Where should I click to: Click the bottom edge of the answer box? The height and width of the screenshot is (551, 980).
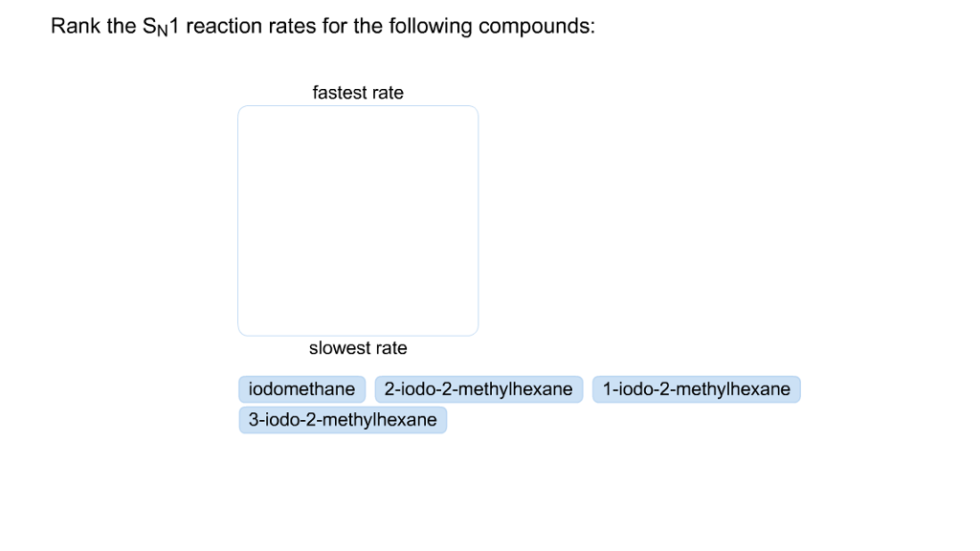tap(358, 335)
